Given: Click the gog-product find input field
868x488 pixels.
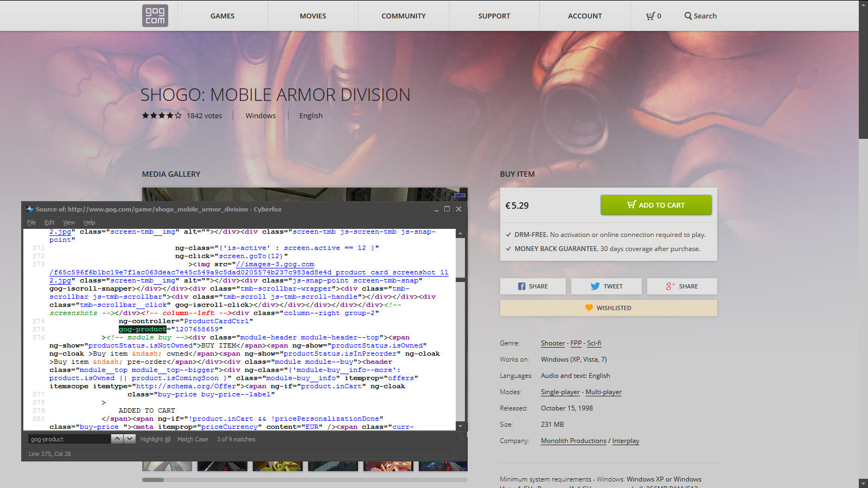Looking at the screenshot, I should [69, 439].
